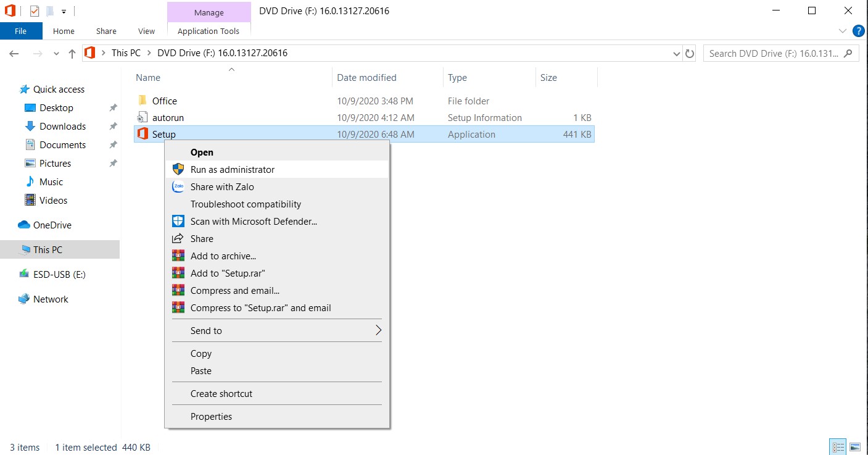Choose Scan with Microsoft Defender
Screen dimensions: 868x455
(x=277, y=222)
